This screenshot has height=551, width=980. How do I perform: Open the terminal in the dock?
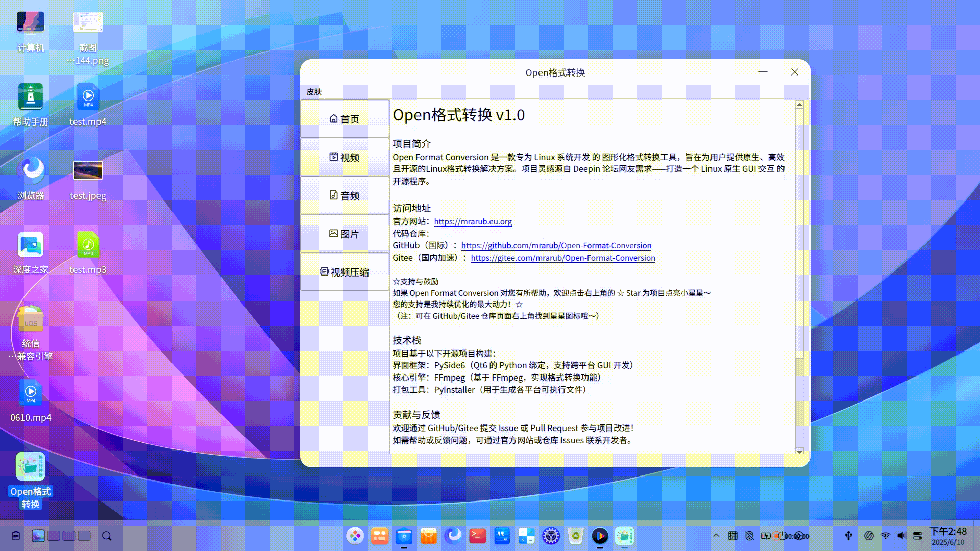click(x=477, y=536)
